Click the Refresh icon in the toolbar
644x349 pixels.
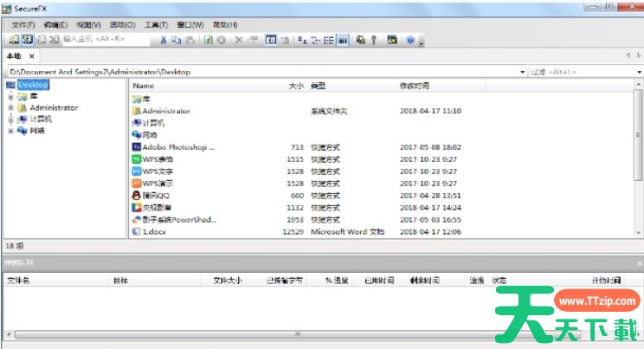point(209,40)
